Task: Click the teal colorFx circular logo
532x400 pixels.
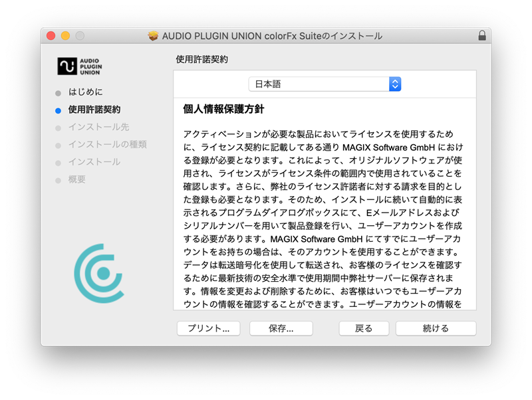Action: tap(98, 273)
